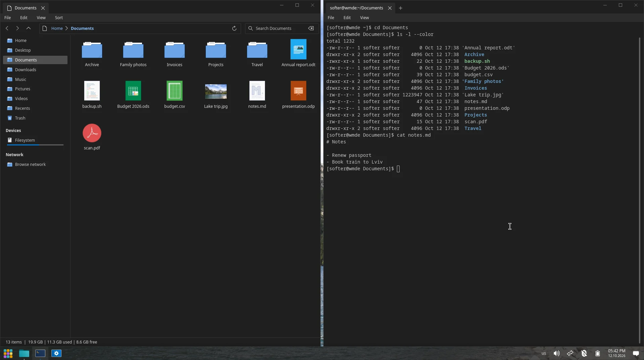Open the View menu in the terminal
The width and height of the screenshot is (644, 360).
coord(364,17)
